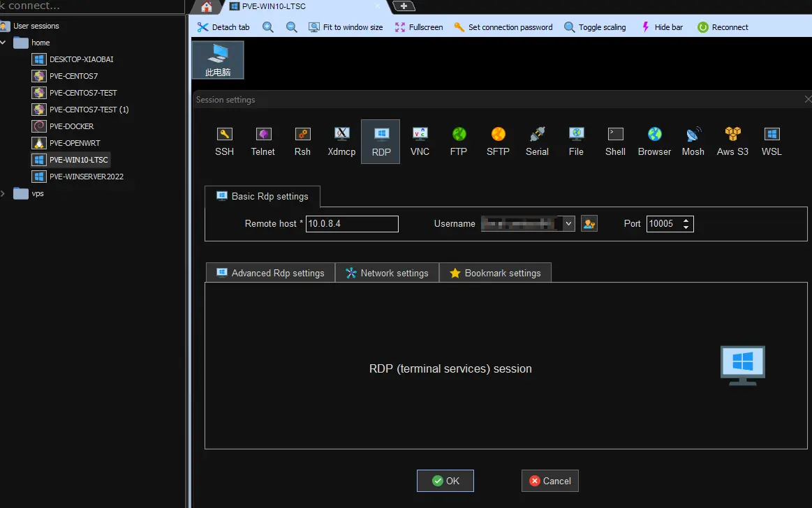This screenshot has width=812, height=508.
Task: Select the Mosh session icon
Action: coord(693,141)
